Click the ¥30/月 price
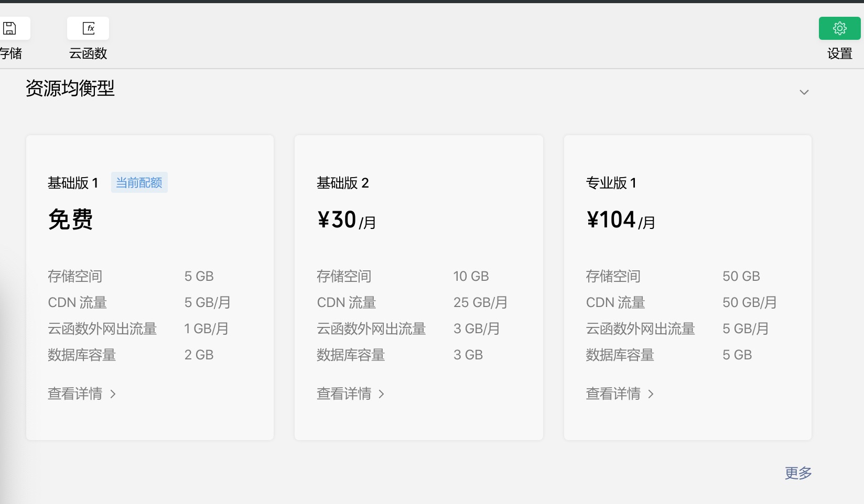The image size is (864, 504). point(347,220)
